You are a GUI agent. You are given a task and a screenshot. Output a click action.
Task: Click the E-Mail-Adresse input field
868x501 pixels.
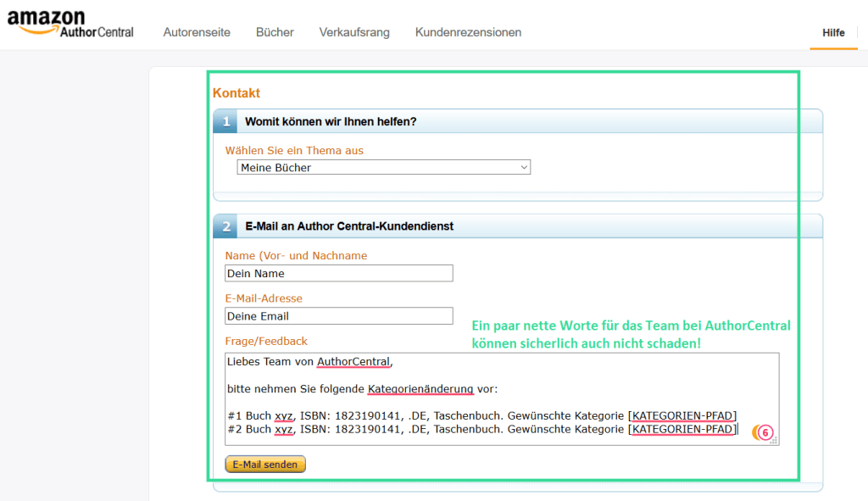coord(339,315)
